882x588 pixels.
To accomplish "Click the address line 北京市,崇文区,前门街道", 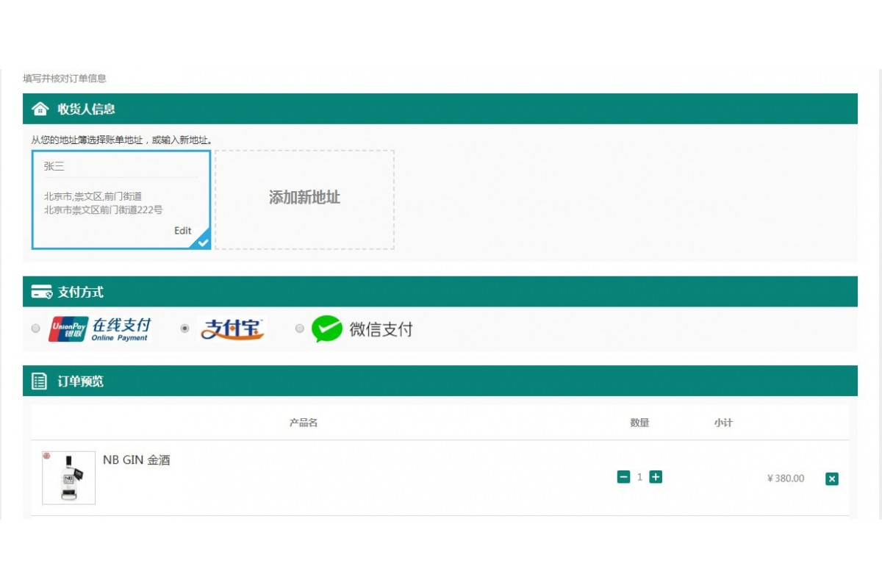I will pos(93,196).
